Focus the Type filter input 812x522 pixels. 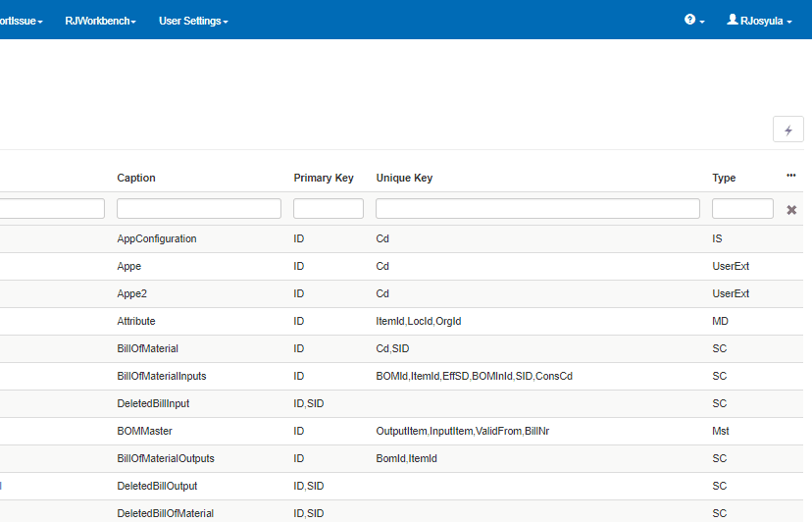[742, 208]
